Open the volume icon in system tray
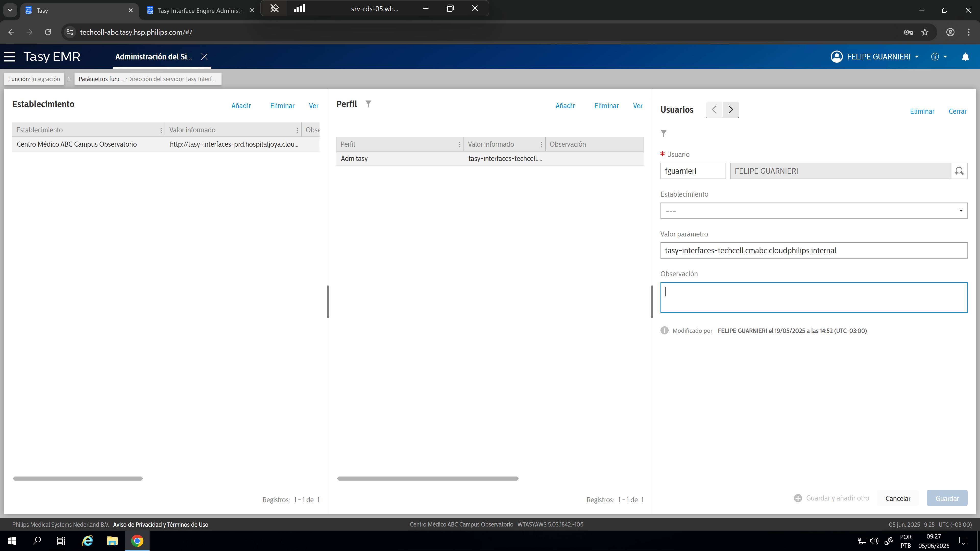Viewport: 980px width, 551px height. coord(874,541)
